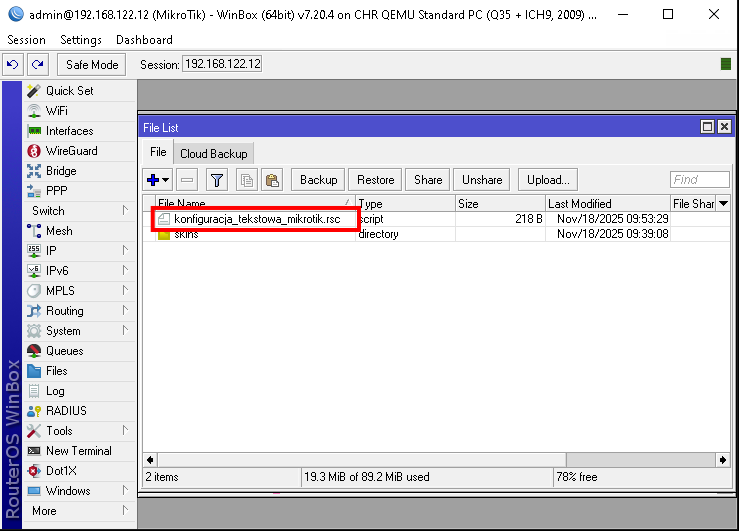Screen dimensions: 739x531
Task: Open RADIUS settings
Action: click(66, 411)
